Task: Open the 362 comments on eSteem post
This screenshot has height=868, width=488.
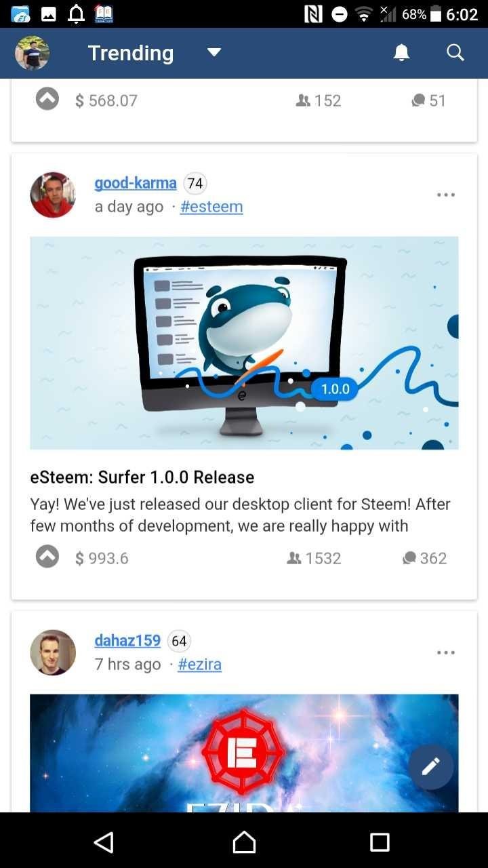Action: pos(424,558)
